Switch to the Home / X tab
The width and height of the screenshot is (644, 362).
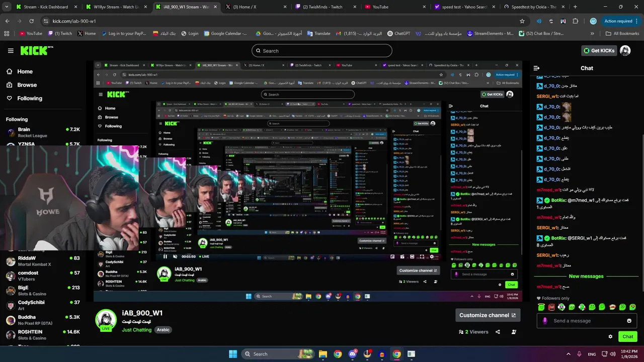point(255,7)
